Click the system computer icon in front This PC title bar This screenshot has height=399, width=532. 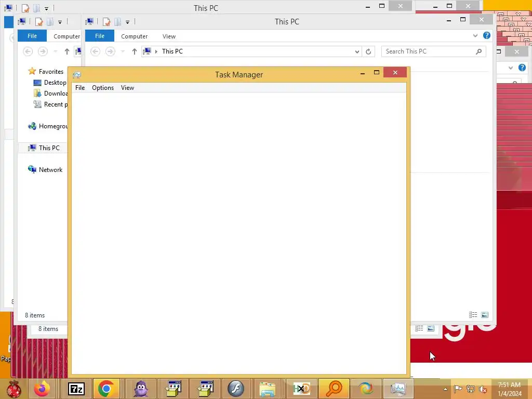tap(89, 22)
